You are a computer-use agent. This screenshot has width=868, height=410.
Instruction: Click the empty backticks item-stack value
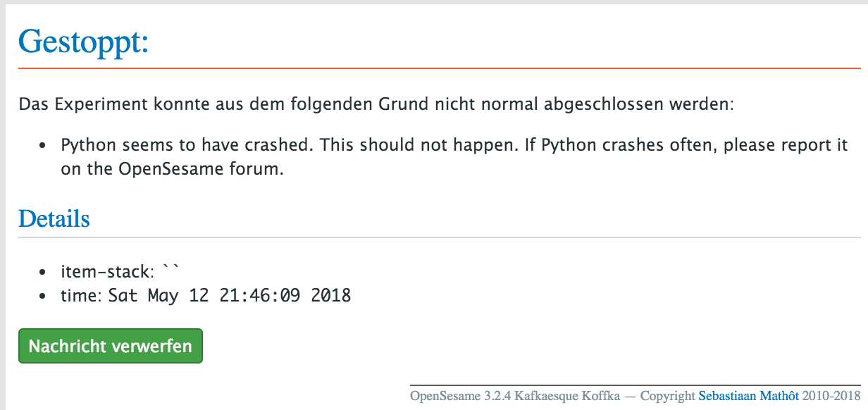click(171, 268)
